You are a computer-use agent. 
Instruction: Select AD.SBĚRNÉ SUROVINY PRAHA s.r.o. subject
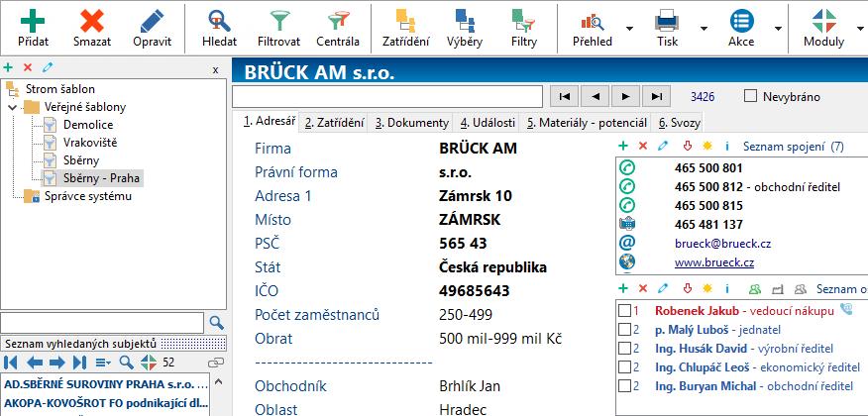point(106,384)
